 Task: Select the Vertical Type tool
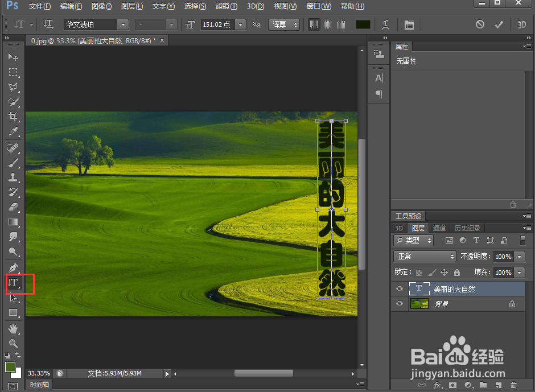click(14, 283)
